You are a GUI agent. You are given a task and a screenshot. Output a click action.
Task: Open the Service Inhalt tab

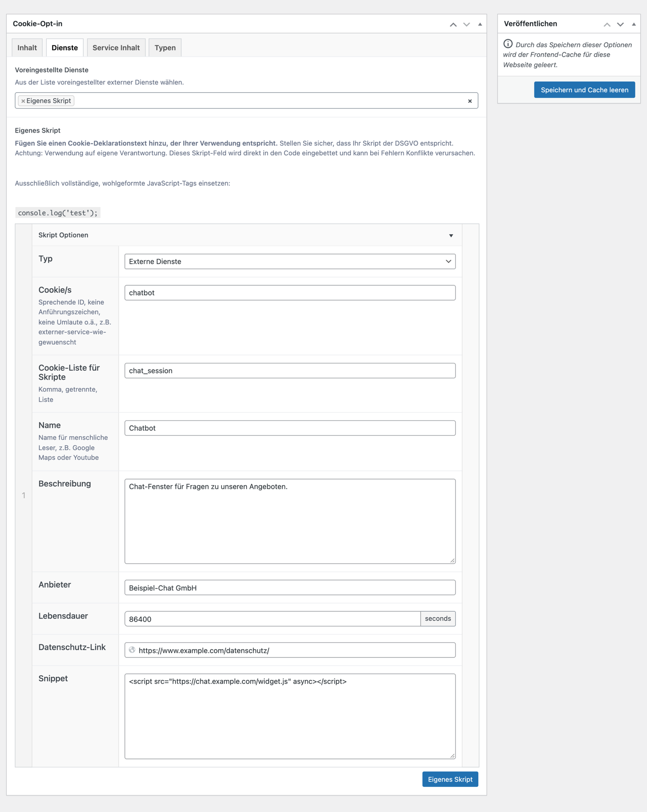(x=116, y=48)
